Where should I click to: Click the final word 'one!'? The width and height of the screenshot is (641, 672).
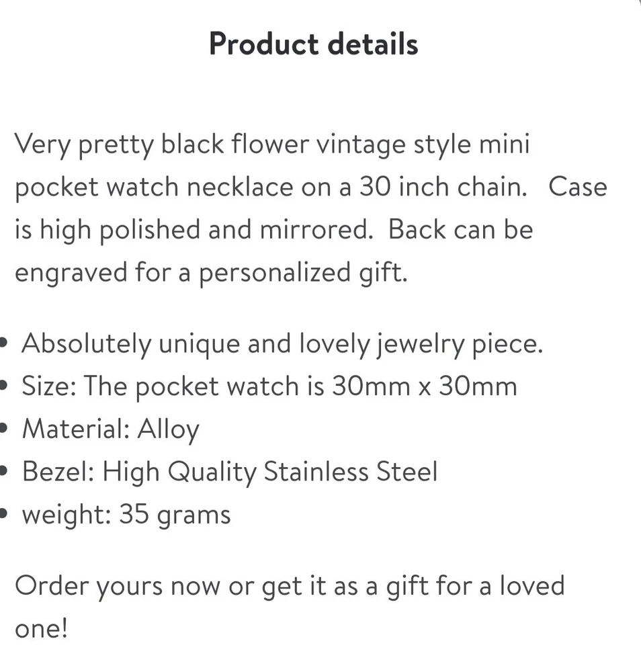tap(41, 628)
